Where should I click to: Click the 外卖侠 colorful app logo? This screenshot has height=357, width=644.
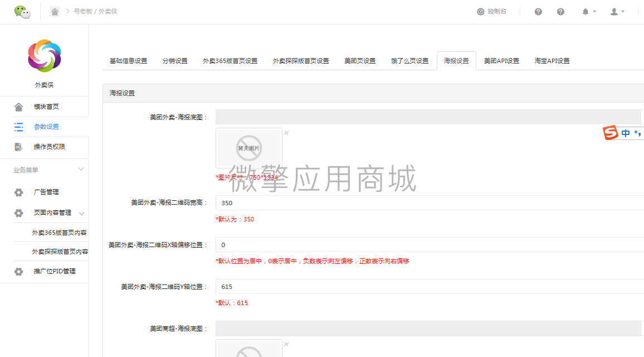(45, 56)
